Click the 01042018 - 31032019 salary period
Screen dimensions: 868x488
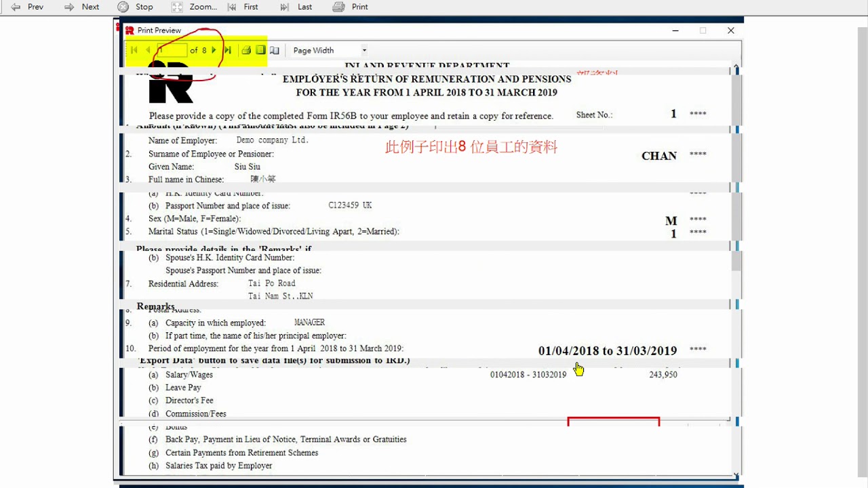(x=528, y=375)
